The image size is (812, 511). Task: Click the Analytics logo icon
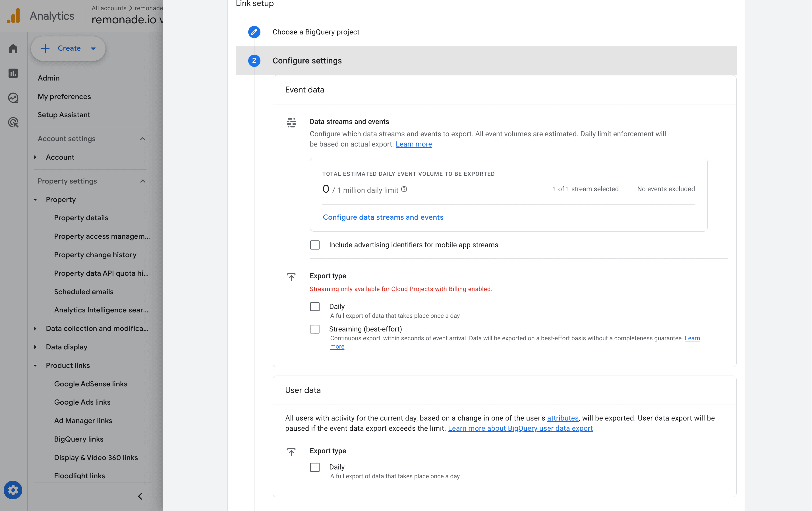(13, 16)
